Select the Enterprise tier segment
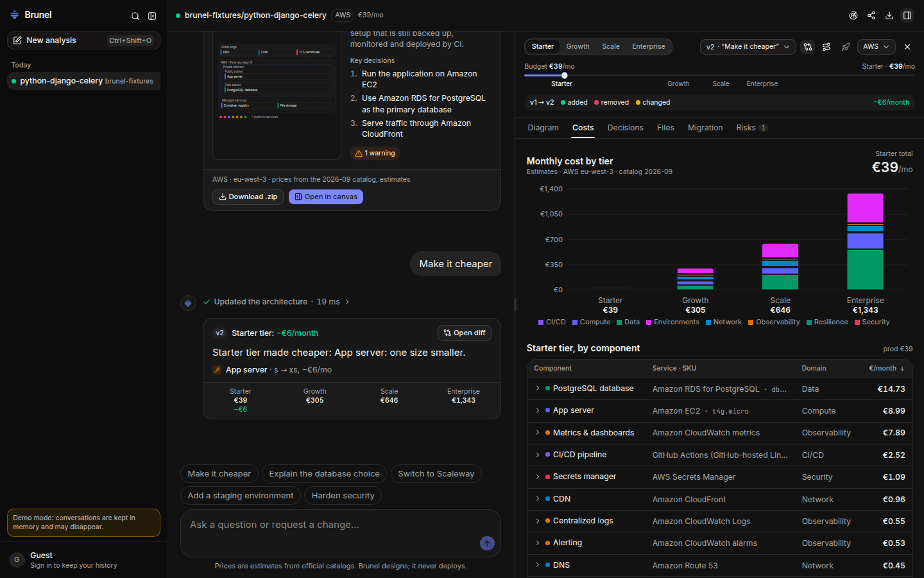Screen dimensions: 924x578 tap(648, 46)
